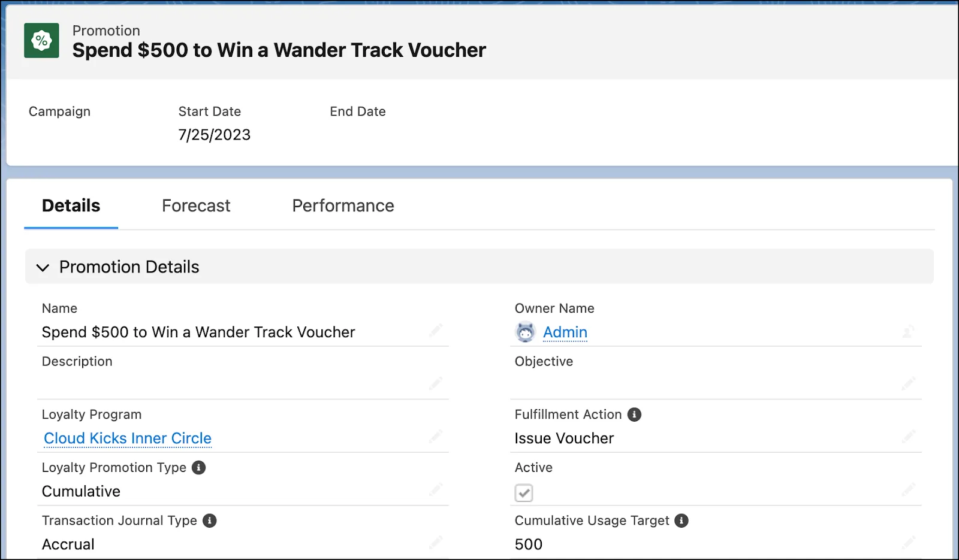Screen dimensions: 959x560
Task: Open the Admin owner record link
Action: [565, 332]
